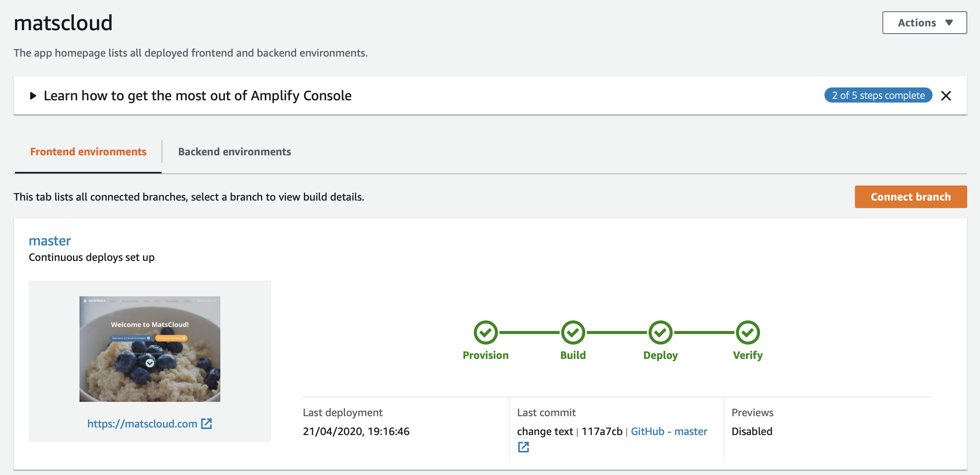Click the Verify step checkmark icon
980x475 pixels.
click(x=748, y=332)
